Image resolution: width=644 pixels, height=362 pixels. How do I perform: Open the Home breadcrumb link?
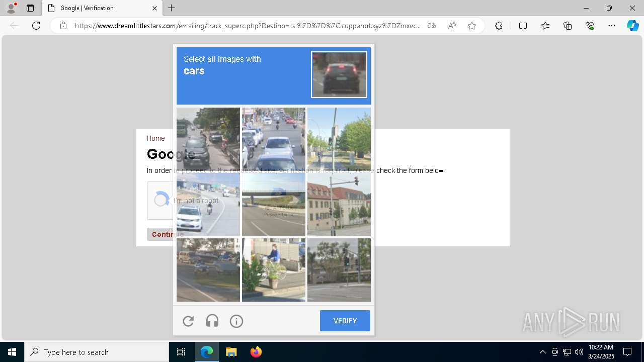click(x=155, y=138)
